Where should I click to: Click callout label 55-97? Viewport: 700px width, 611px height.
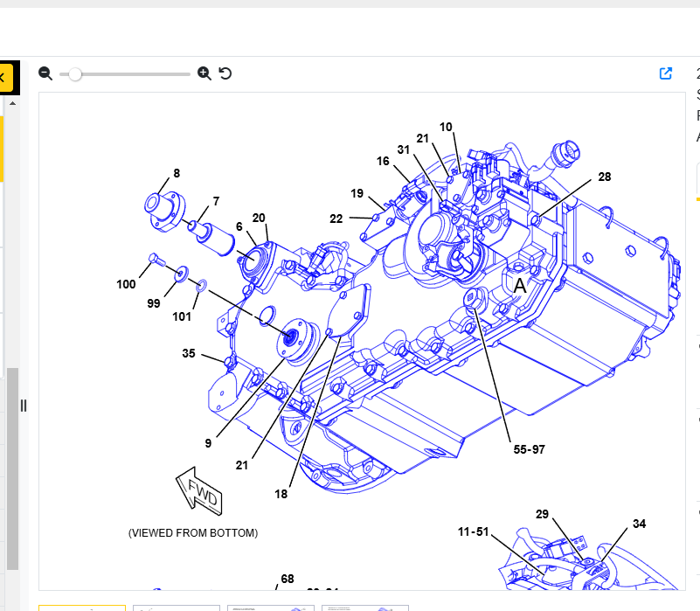pyautogui.click(x=529, y=449)
